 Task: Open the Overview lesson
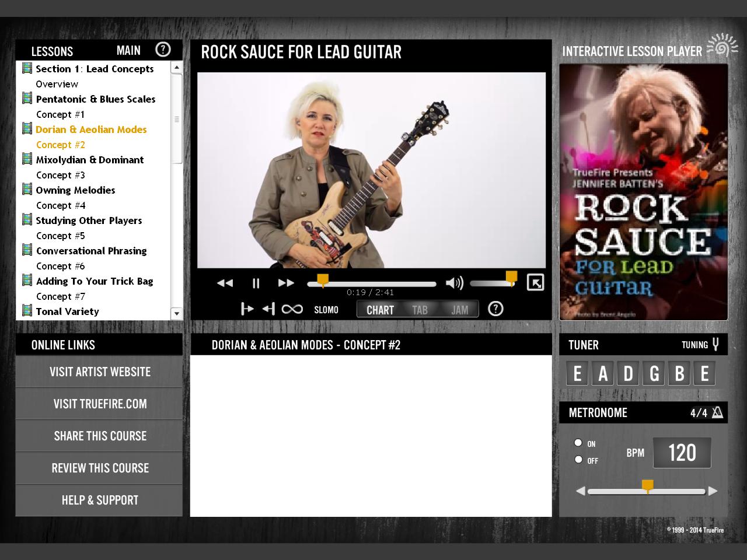pyautogui.click(x=57, y=84)
